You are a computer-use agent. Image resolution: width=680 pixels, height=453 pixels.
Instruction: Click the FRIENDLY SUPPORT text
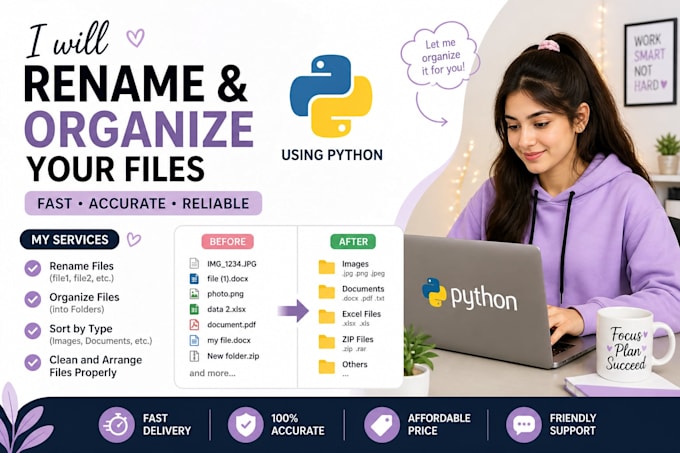[573, 424]
